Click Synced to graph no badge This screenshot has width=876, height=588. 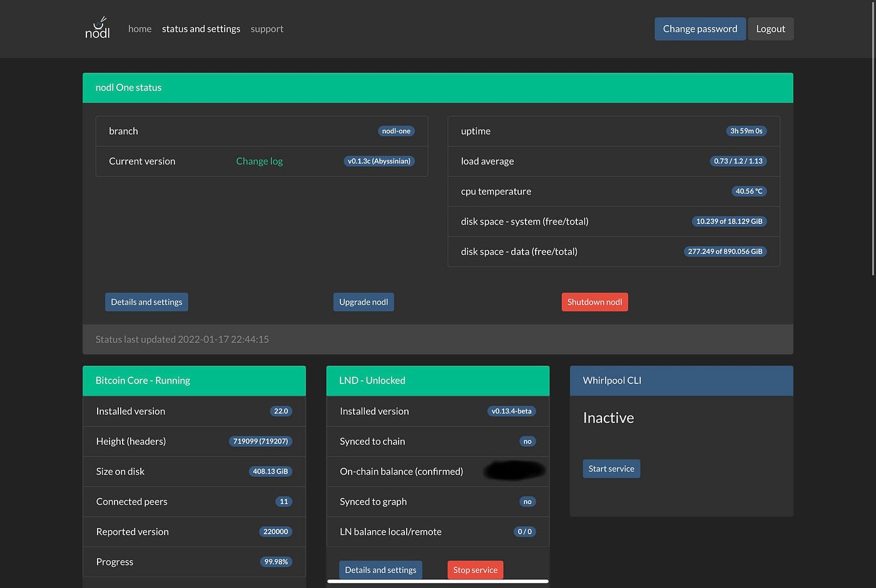click(527, 501)
